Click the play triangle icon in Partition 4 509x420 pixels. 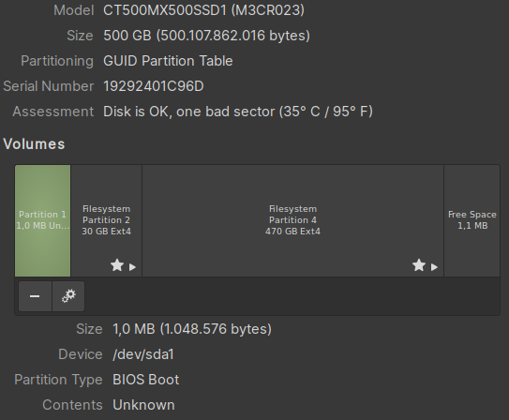[x=434, y=267]
